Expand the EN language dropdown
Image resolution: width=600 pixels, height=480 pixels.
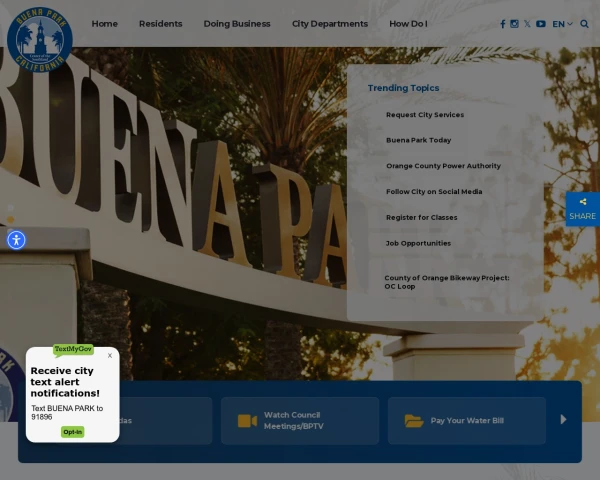coord(562,24)
